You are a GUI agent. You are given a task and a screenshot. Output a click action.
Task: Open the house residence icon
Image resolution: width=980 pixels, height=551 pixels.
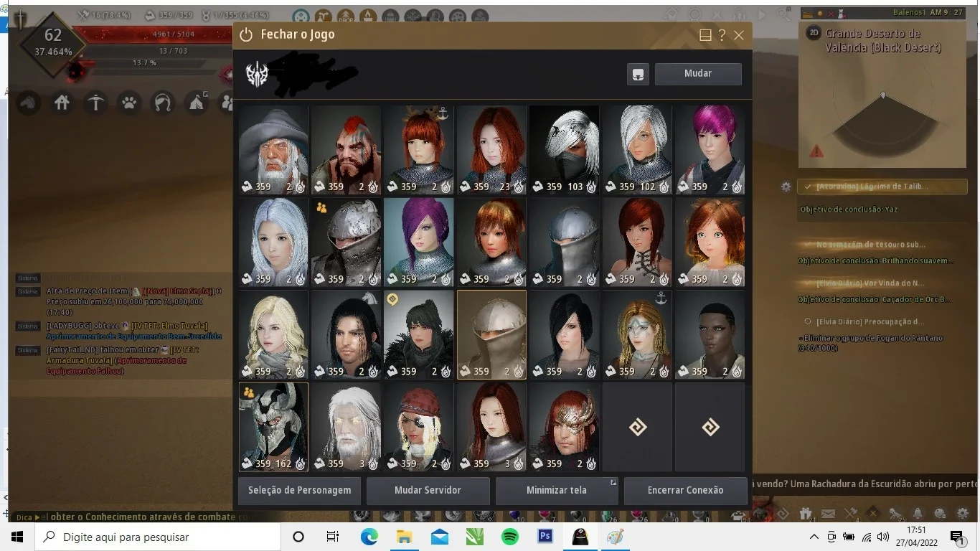(62, 103)
